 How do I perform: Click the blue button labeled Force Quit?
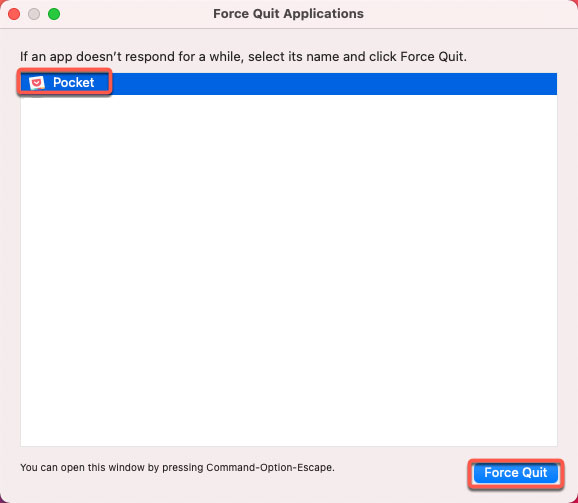pos(515,473)
